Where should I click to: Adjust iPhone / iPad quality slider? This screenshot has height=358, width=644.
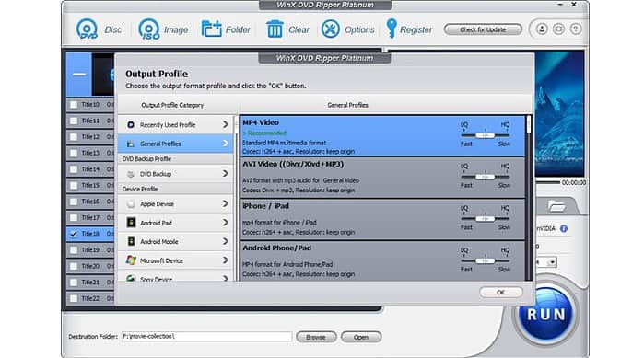pyautogui.click(x=485, y=218)
